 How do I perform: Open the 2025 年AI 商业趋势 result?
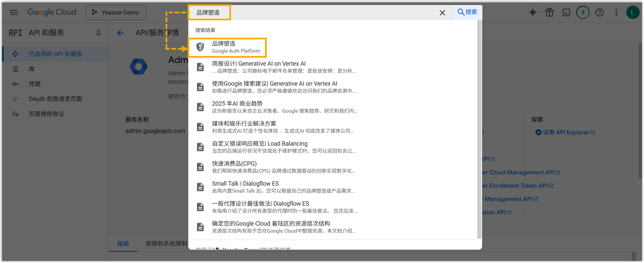[237, 104]
